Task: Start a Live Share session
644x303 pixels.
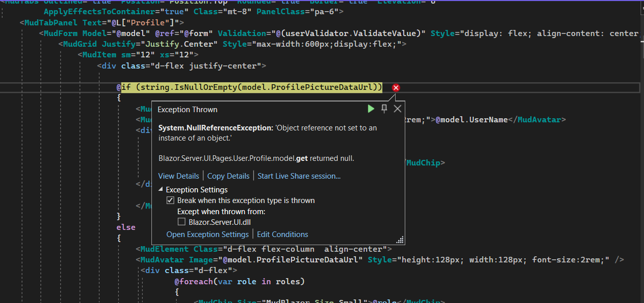Action: (299, 176)
